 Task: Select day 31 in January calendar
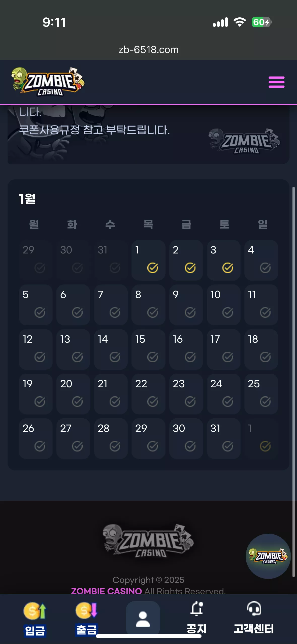pyautogui.click(x=223, y=438)
